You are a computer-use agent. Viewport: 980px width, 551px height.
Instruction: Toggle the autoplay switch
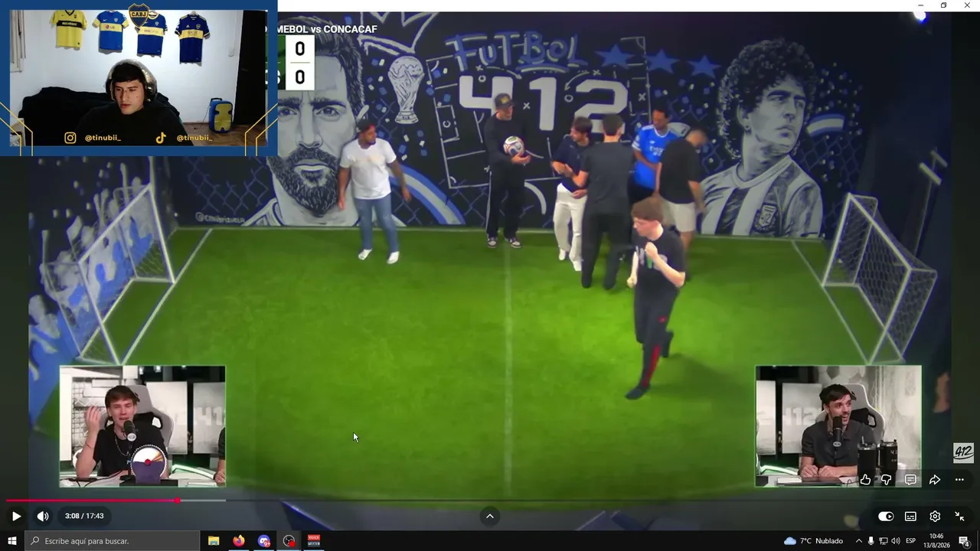pos(886,516)
